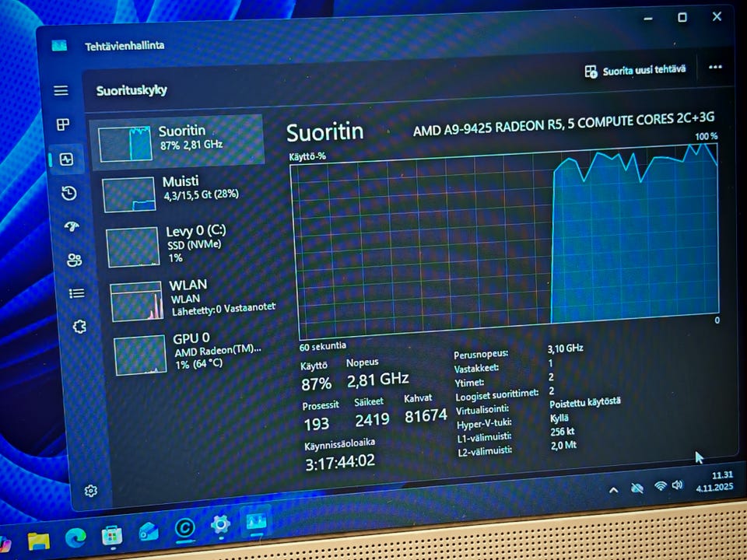Click the 87% Käyttö value
This screenshot has height=560, width=747.
click(x=317, y=383)
